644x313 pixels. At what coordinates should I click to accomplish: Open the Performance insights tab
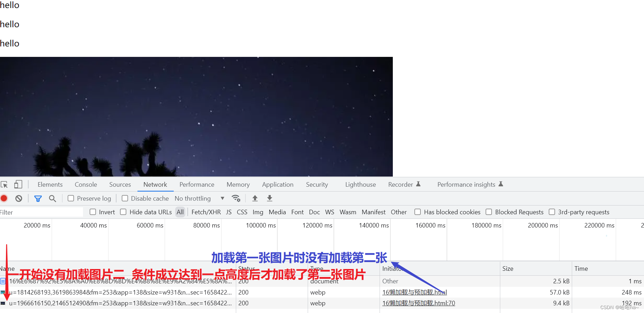470,184
